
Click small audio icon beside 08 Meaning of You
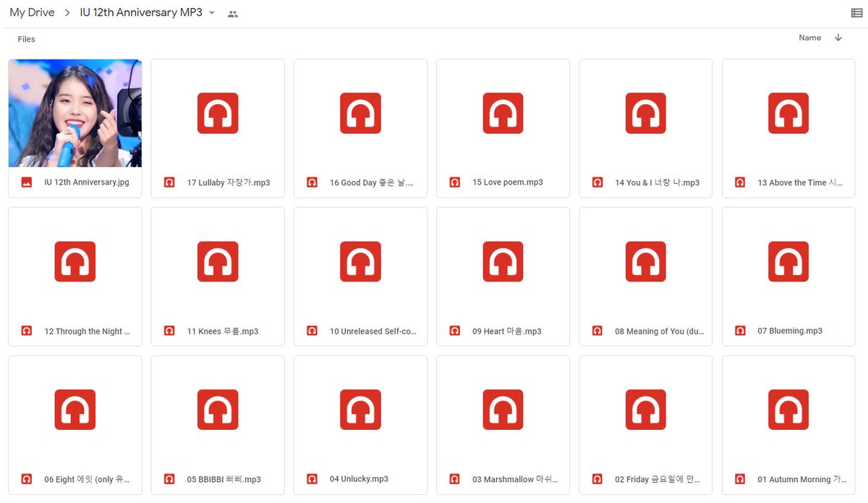click(x=597, y=331)
